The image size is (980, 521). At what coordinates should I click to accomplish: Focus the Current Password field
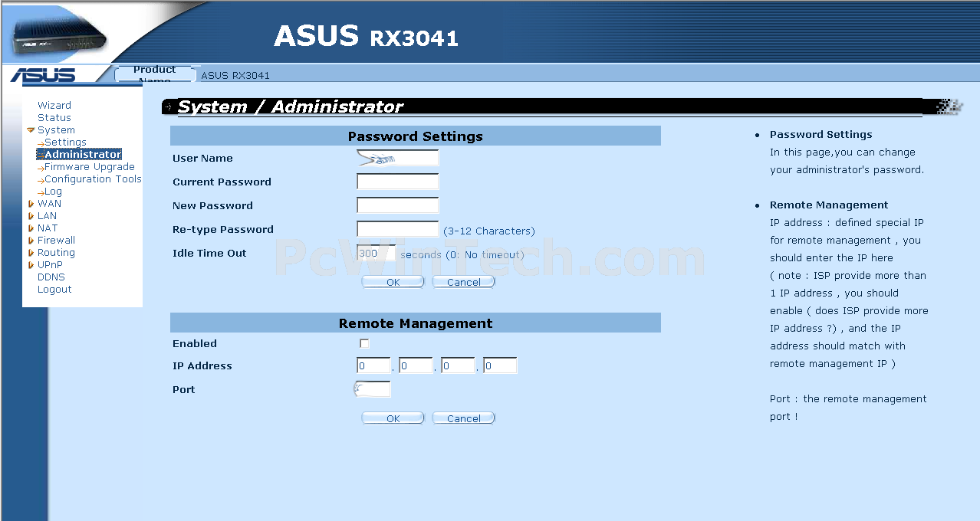[x=398, y=182]
